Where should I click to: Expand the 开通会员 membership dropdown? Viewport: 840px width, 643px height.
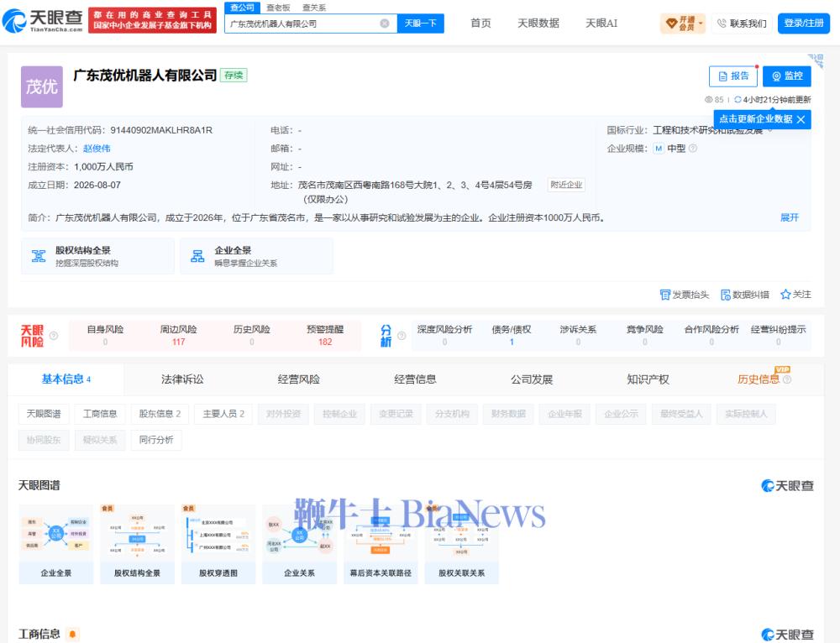tap(684, 23)
